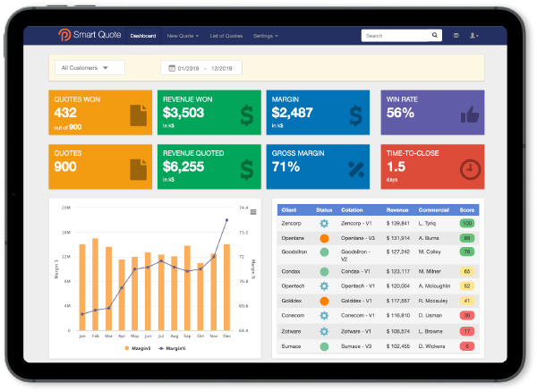This screenshot has height=392, width=537.
Task: Go to the Dashboard tab
Action: tap(143, 36)
